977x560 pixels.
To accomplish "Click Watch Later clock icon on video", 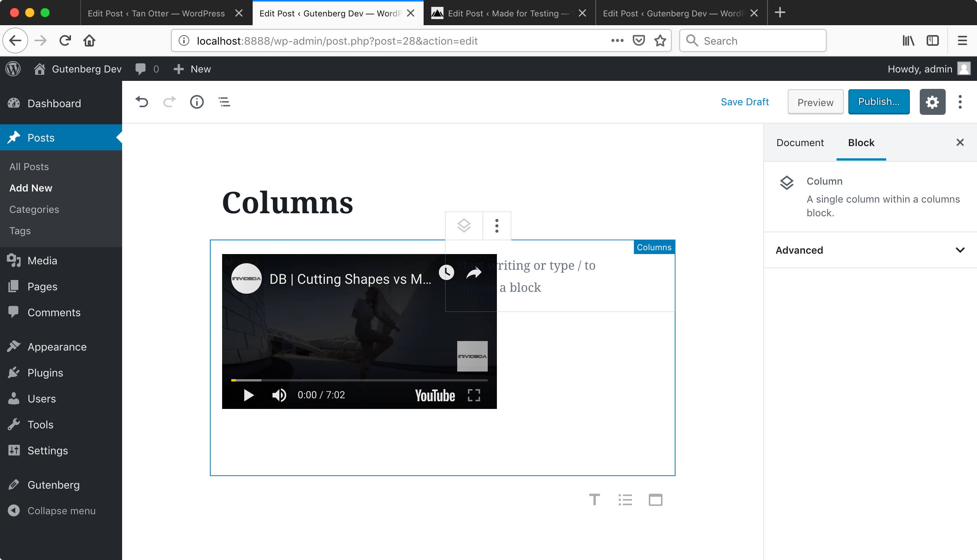I will (447, 273).
